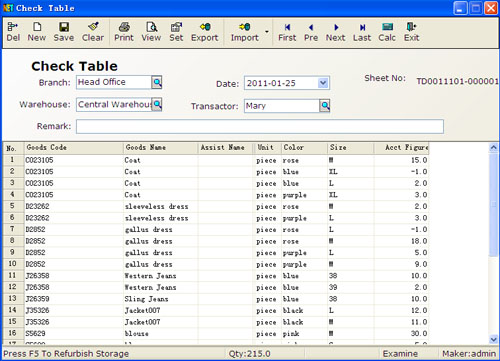This screenshot has height=361, width=500.
Task: Click sleeveless dress in row 5
Action: tap(156, 207)
